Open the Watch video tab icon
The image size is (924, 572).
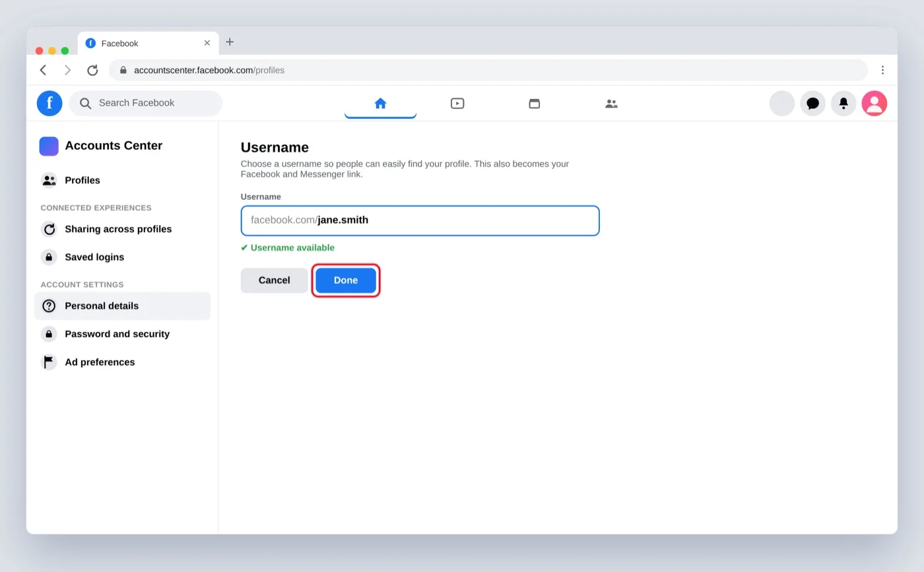(x=457, y=103)
